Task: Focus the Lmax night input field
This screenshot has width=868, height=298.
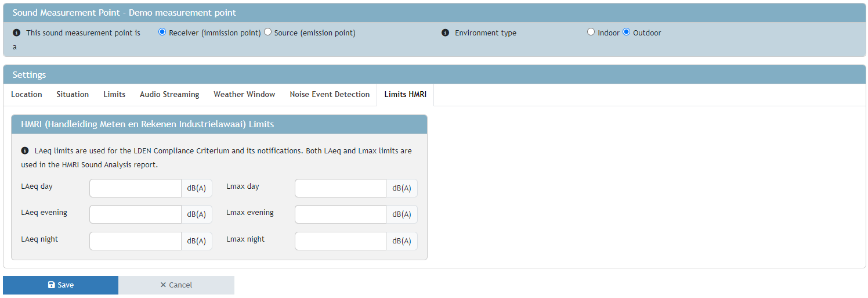Action: click(341, 241)
